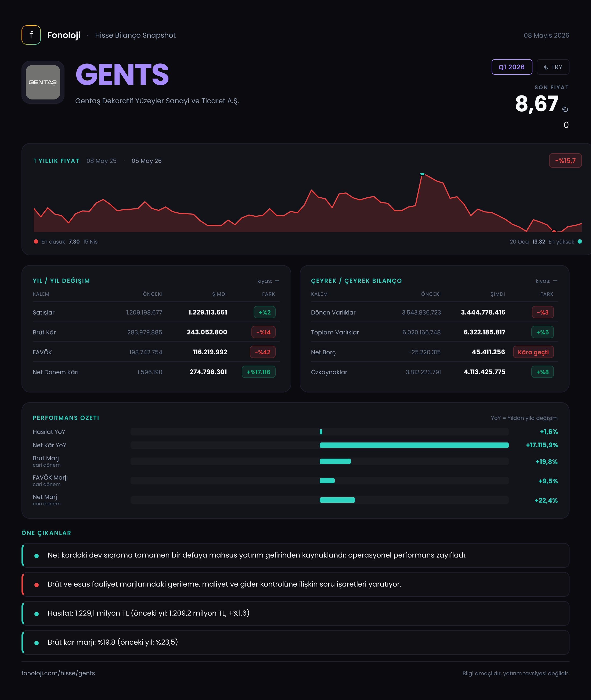Click the +22,4% Net Marj value
The image size is (591, 700).
546,501
